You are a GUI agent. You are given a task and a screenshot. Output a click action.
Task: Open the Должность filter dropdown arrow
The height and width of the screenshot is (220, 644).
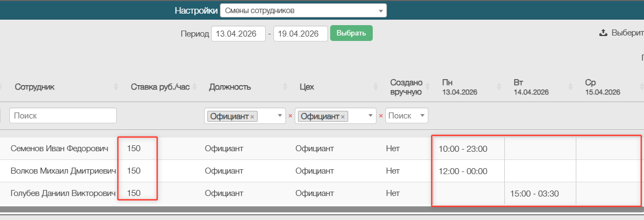(x=281, y=116)
